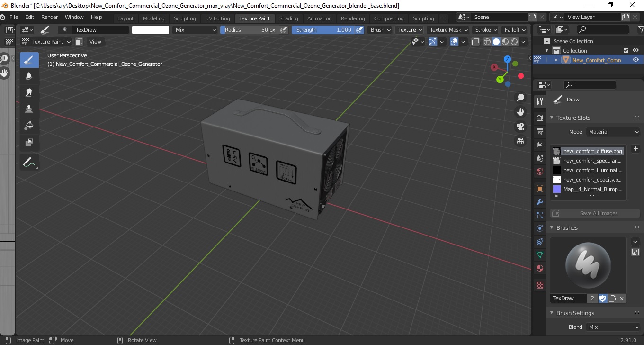644x345 pixels.
Task: Toggle show gizmo button
Action: [x=433, y=42]
